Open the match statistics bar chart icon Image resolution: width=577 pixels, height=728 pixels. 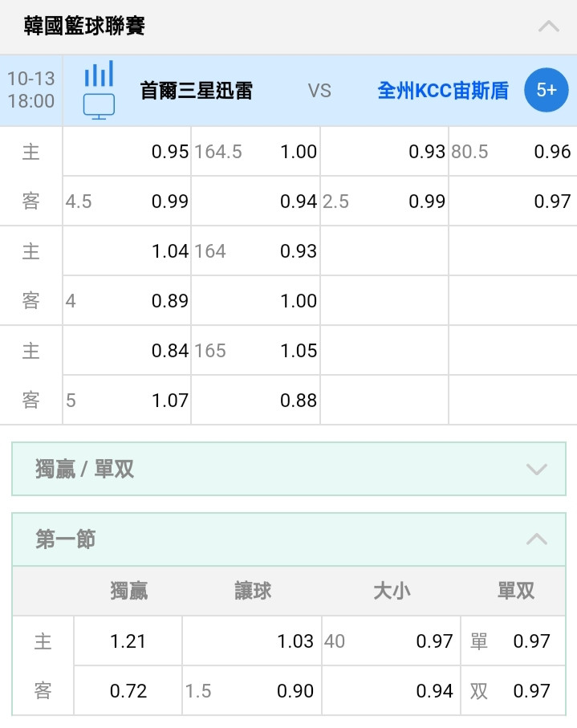[99, 73]
